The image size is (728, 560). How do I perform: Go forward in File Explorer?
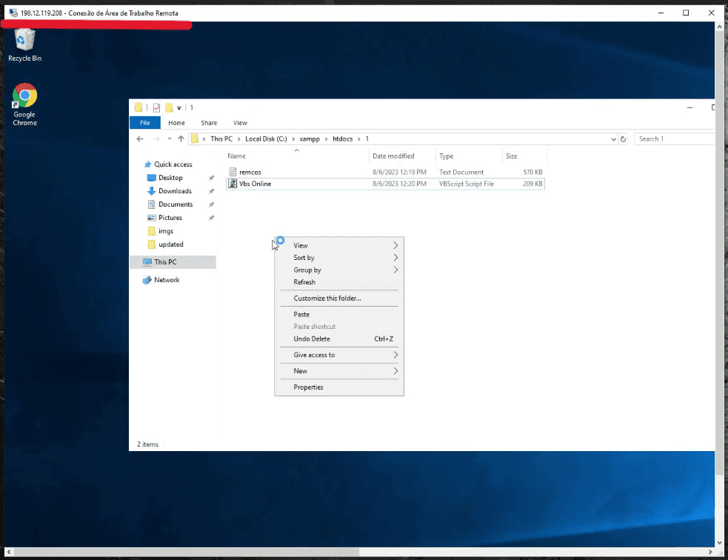[x=156, y=139]
